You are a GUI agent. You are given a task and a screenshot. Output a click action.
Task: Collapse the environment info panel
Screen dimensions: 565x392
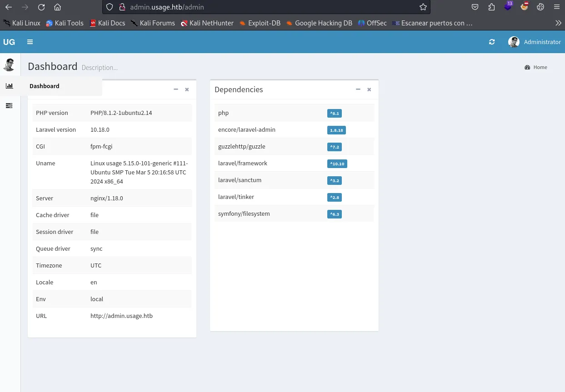176,89
